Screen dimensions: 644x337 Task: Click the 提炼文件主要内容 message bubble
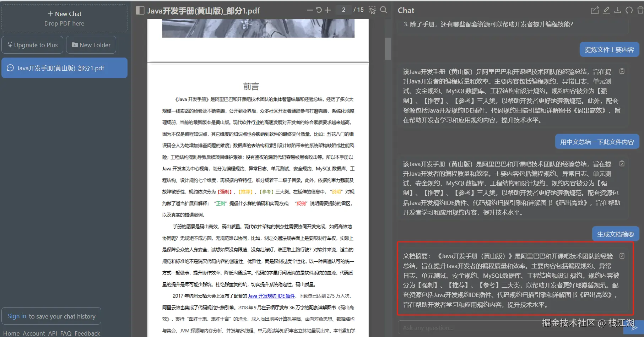pyautogui.click(x=609, y=50)
